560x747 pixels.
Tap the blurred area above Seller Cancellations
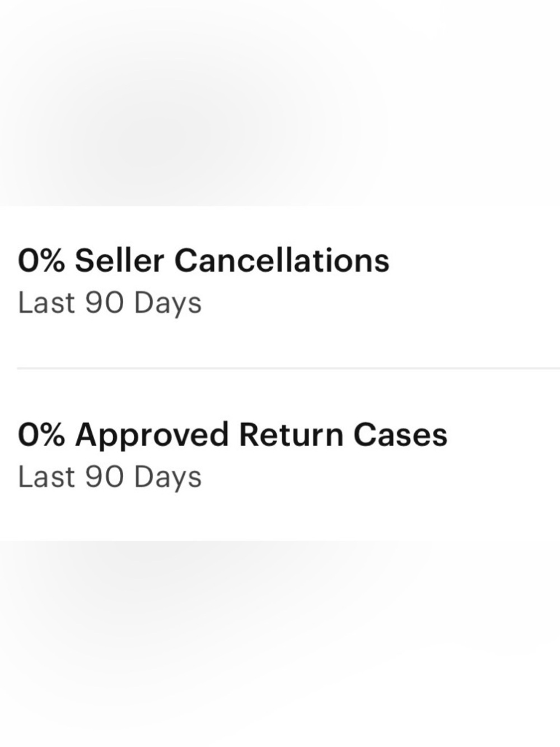(x=280, y=101)
